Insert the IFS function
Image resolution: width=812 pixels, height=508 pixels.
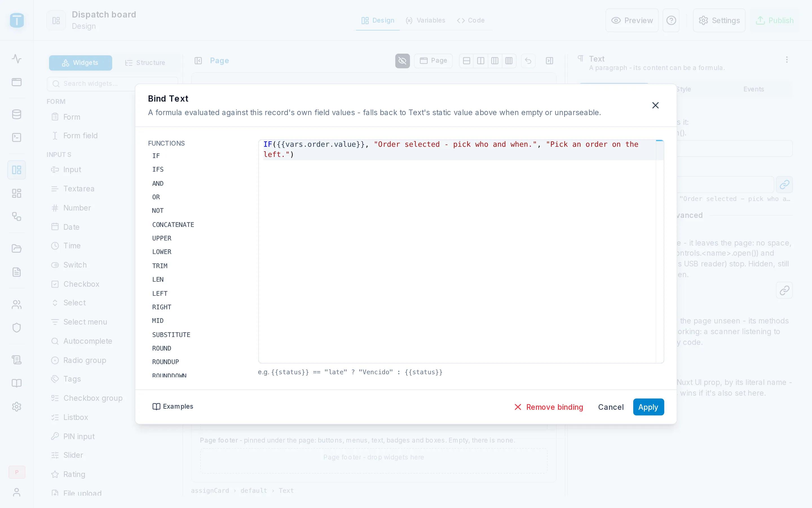point(158,169)
